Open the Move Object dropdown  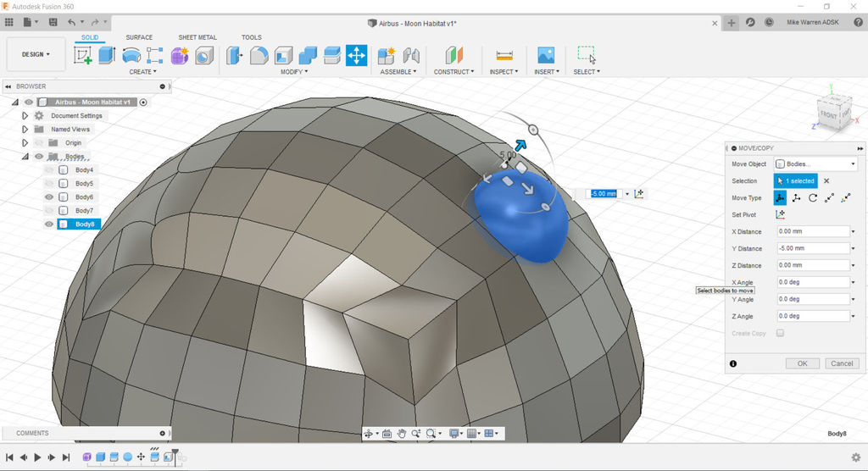(x=815, y=163)
